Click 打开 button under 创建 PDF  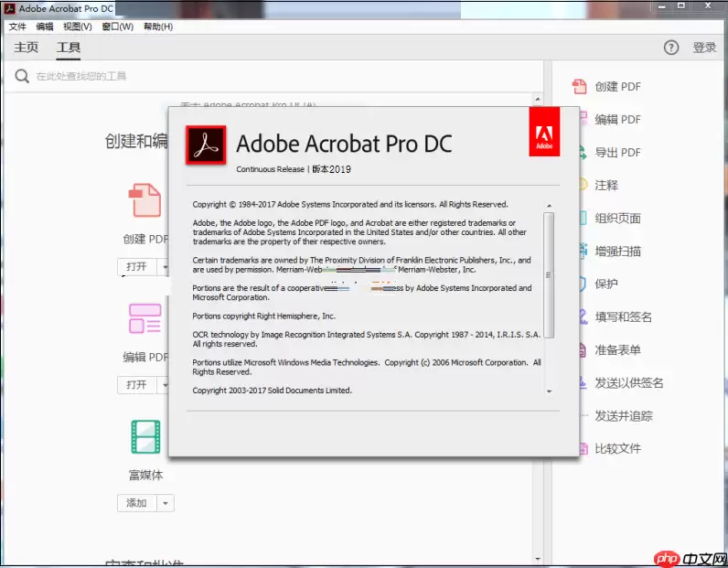point(136,266)
